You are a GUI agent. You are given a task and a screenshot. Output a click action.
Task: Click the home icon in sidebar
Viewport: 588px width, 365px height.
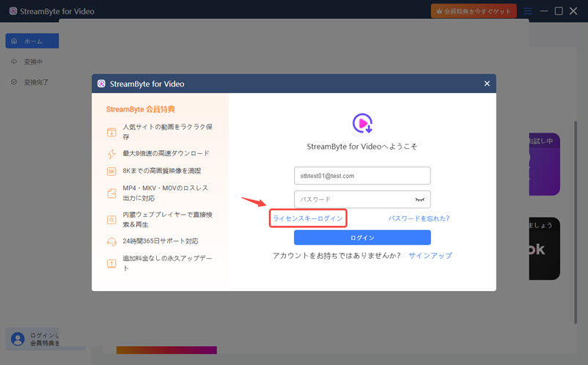[x=14, y=41]
